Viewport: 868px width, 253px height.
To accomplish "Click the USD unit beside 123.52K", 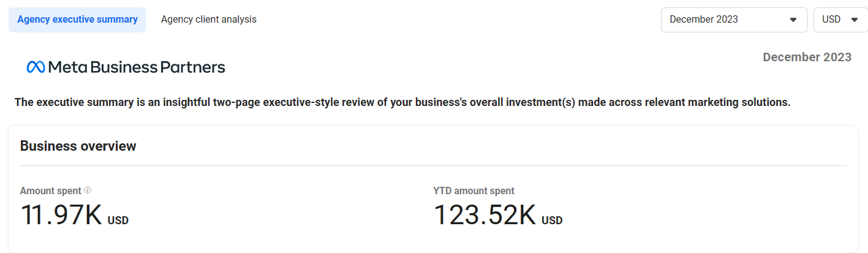I will coord(552,221).
